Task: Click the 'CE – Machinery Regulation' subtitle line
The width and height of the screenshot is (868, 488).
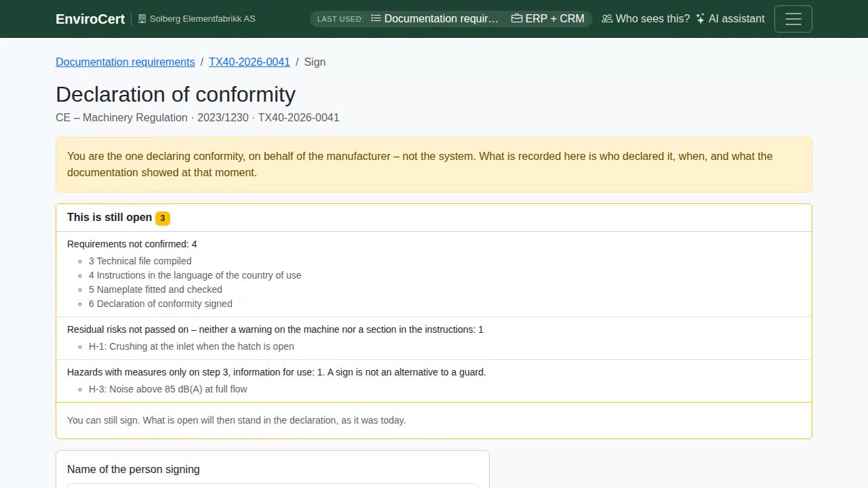Action: (197, 117)
